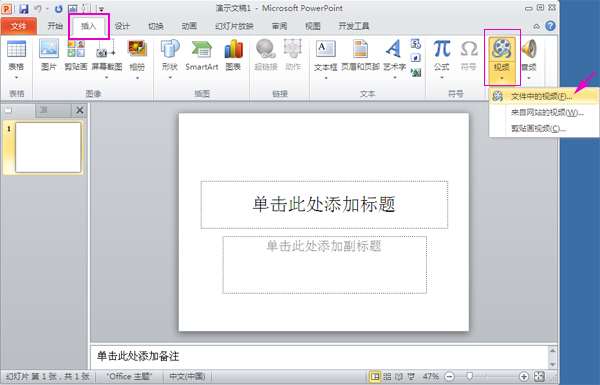Viewport: 600px width, 385px height.
Task: Expand the 音频 dropdown arrow
Action: [x=529, y=78]
